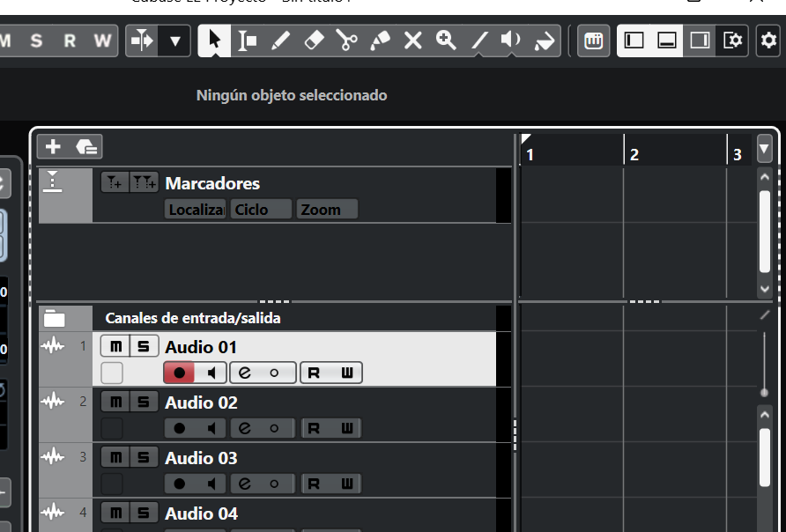Mute the Audio 02 track
The width and height of the screenshot is (786, 532).
pyautogui.click(x=115, y=402)
